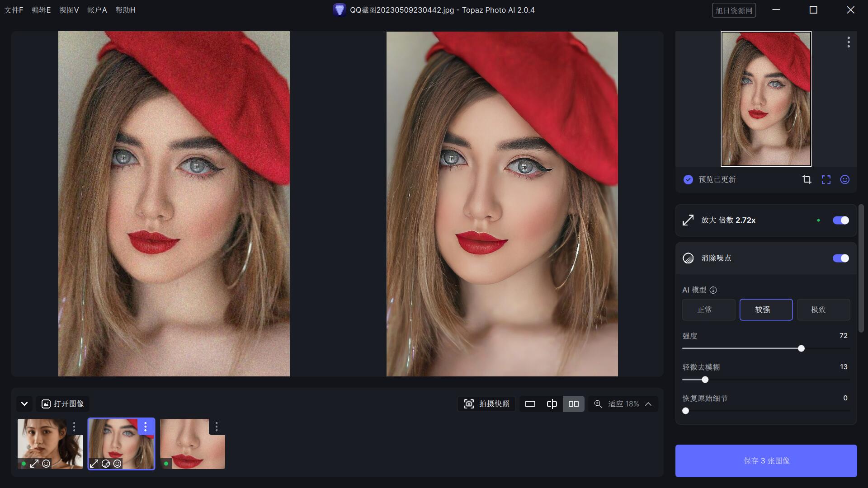The image size is (868, 488).
Task: Click the 轻微去模糊 value 13
Action: tap(843, 366)
